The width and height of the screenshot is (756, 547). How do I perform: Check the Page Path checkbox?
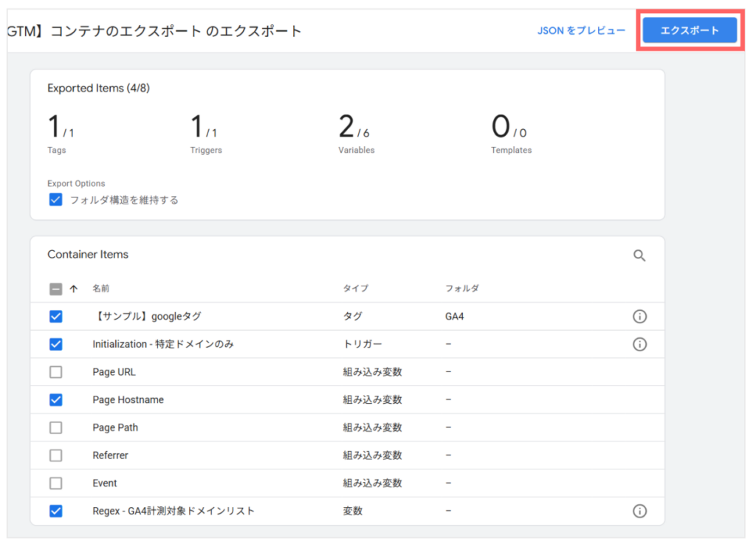(56, 427)
